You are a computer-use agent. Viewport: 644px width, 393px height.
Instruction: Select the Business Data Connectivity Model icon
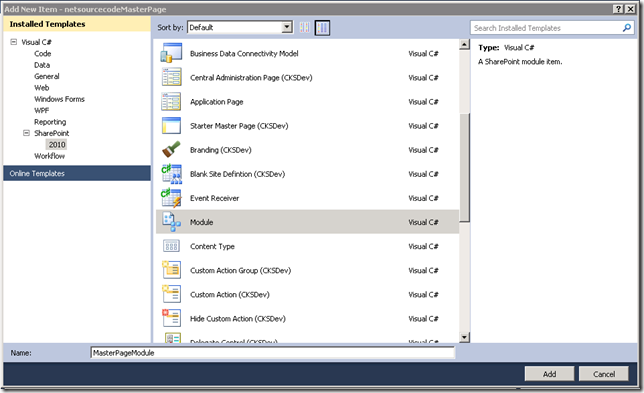tap(171, 53)
